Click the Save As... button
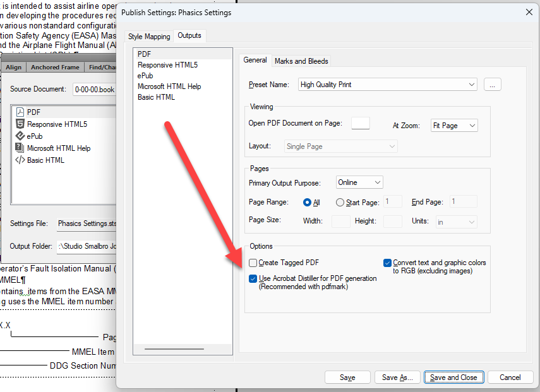Viewport: 540px width, 392px height. (397, 377)
